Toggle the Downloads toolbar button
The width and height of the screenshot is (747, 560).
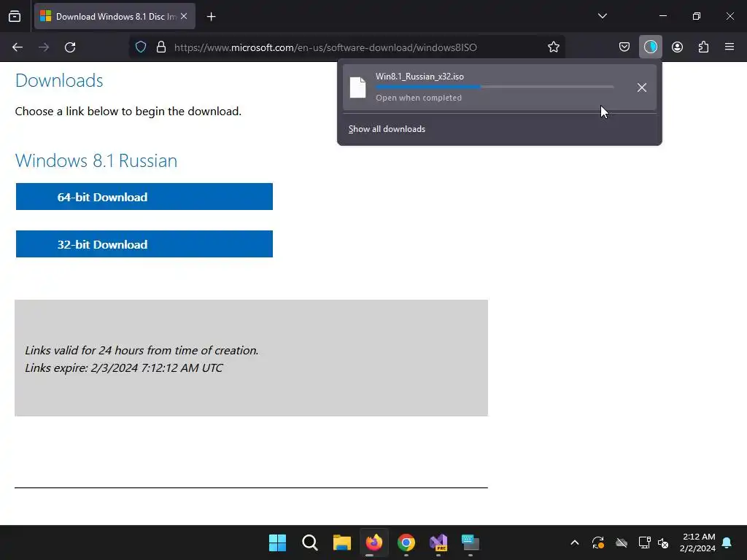click(x=650, y=47)
